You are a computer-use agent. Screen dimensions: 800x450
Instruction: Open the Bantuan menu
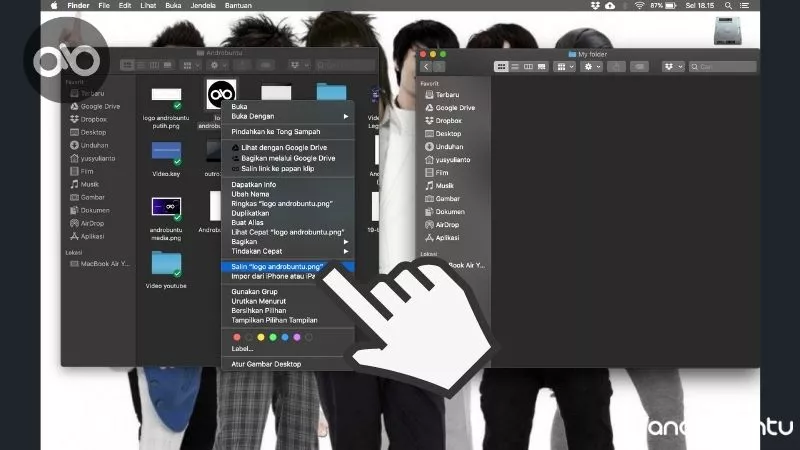(238, 6)
